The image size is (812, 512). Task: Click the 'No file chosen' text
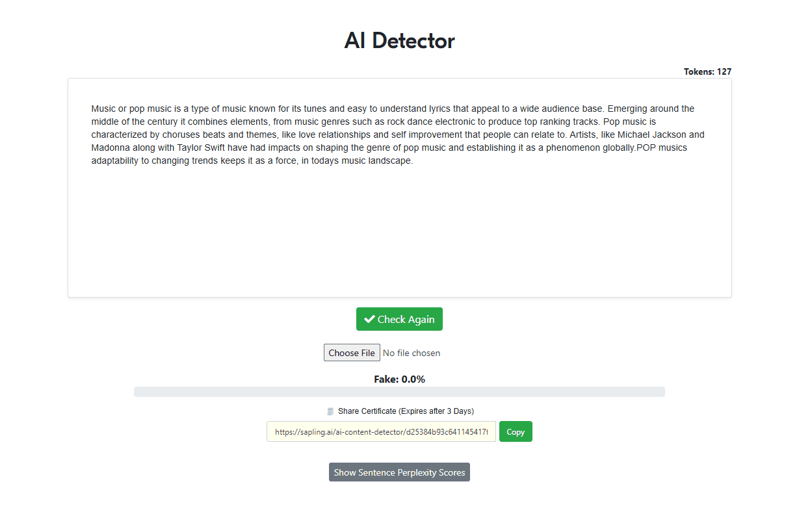coord(412,353)
